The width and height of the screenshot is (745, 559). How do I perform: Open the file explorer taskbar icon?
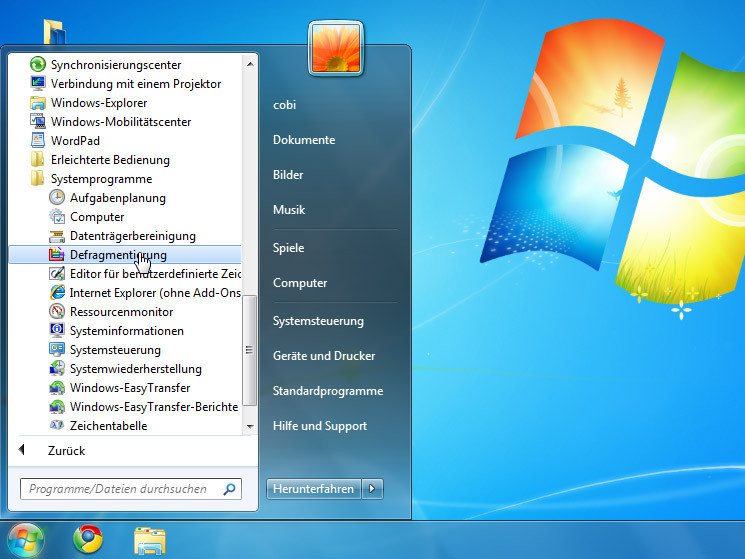(x=150, y=540)
